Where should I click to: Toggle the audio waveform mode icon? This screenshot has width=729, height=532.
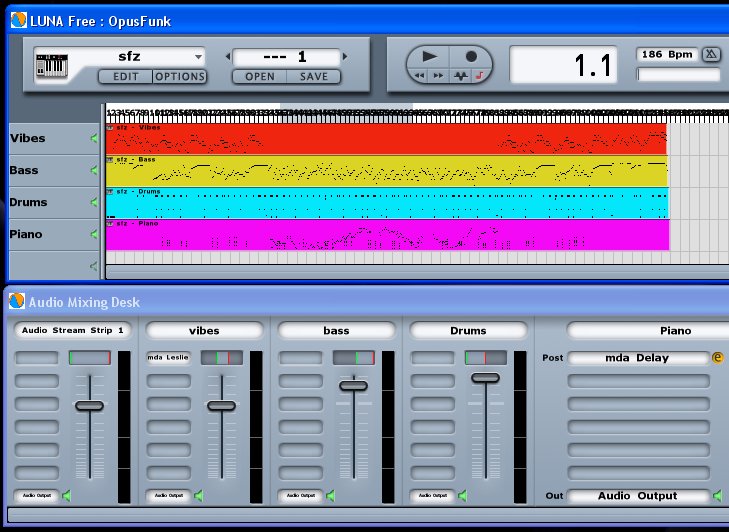point(460,76)
